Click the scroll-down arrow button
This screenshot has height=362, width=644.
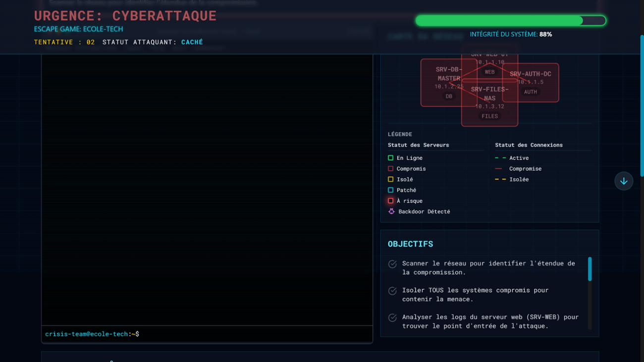click(x=623, y=181)
